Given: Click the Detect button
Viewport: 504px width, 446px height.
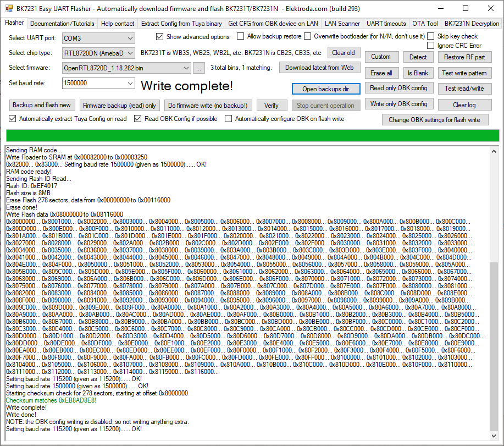Looking at the screenshot, I should click(x=418, y=57).
